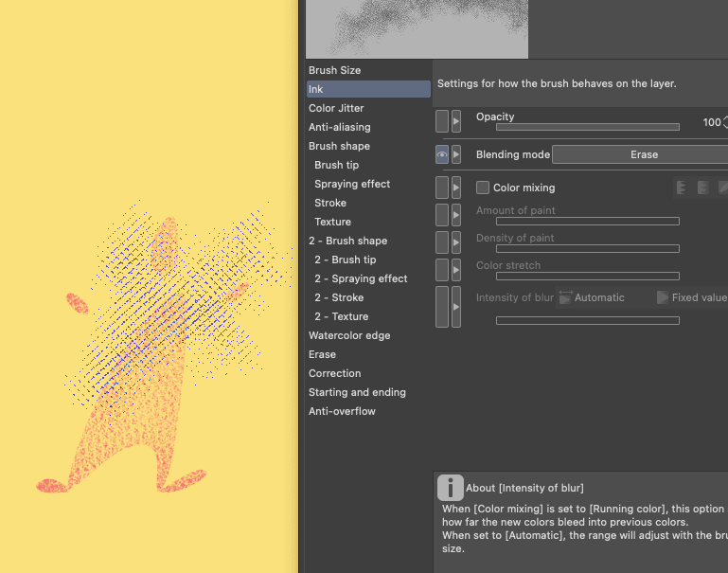The width and height of the screenshot is (728, 573).
Task: Choose Fixed value for Intensity of blur
Action: (x=692, y=297)
